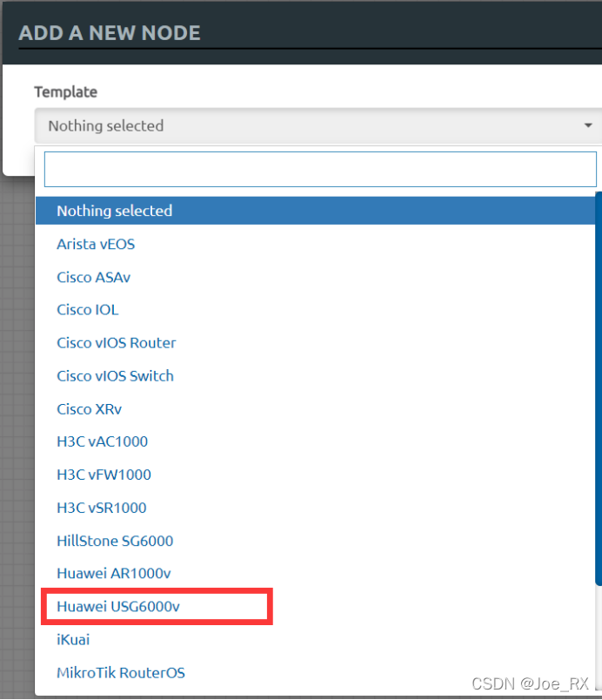Pick the Cisco vIOS Router template

[316, 343]
